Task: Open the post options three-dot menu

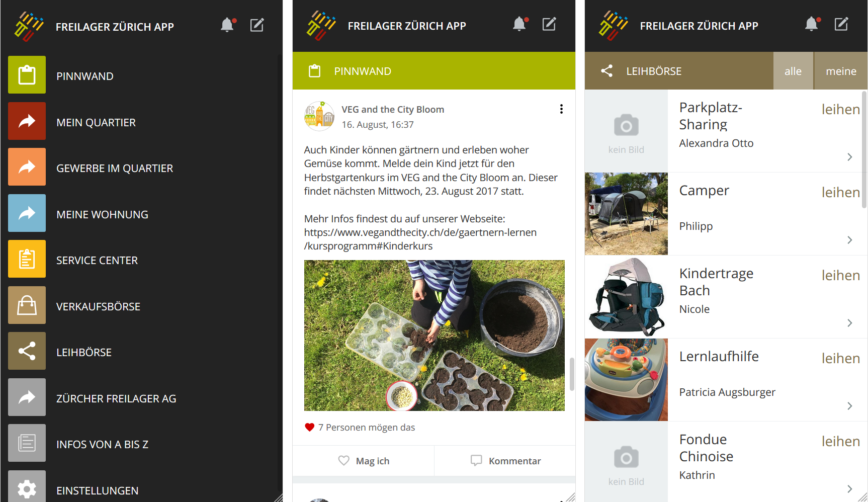Action: [561, 109]
